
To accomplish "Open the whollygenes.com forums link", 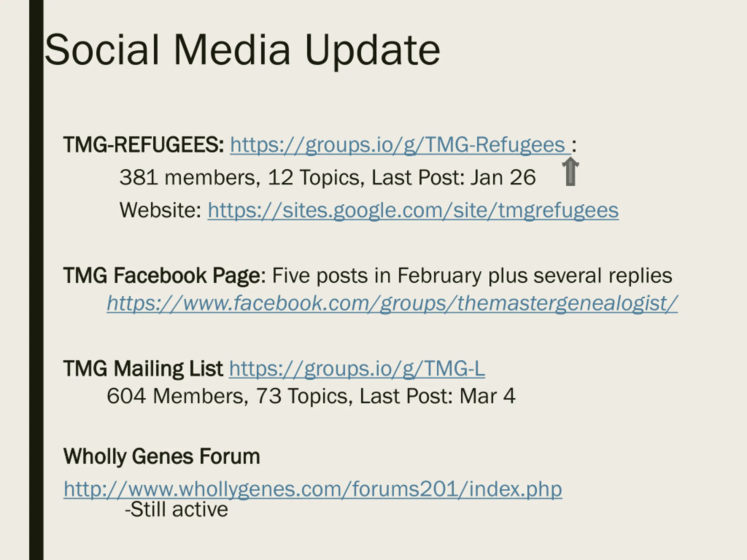I will (x=313, y=489).
